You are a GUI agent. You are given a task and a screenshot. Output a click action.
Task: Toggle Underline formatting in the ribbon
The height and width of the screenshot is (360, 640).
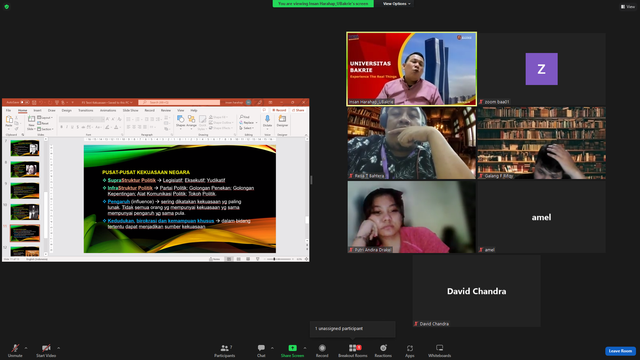click(x=72, y=127)
